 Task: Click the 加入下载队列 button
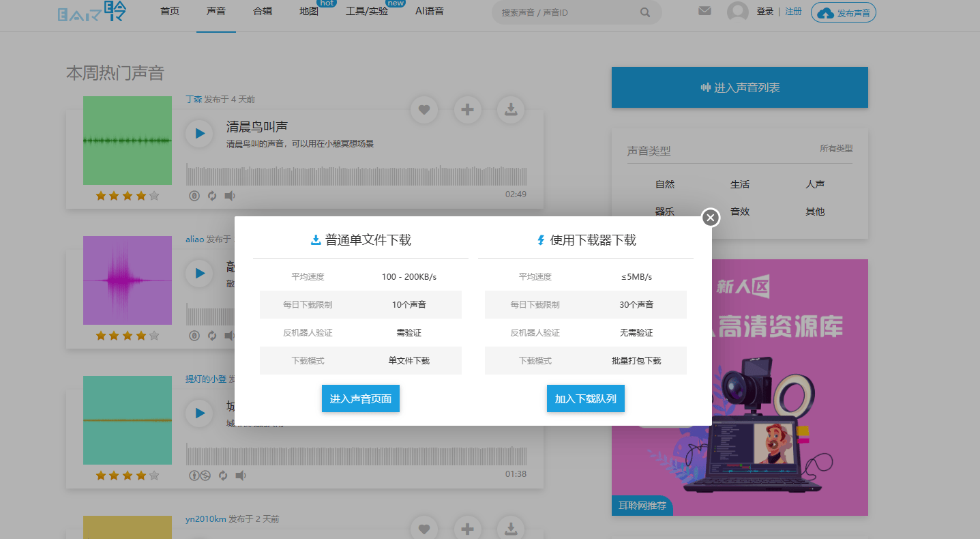(585, 398)
